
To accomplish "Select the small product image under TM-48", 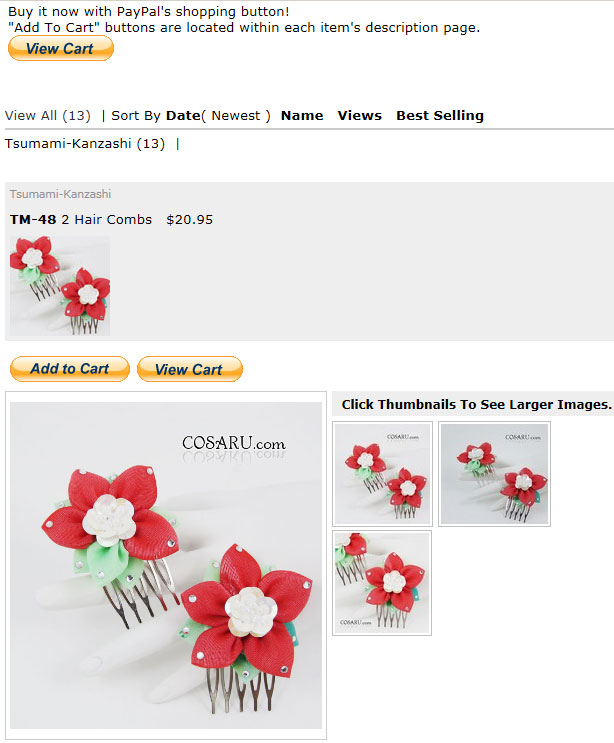I will [60, 286].
